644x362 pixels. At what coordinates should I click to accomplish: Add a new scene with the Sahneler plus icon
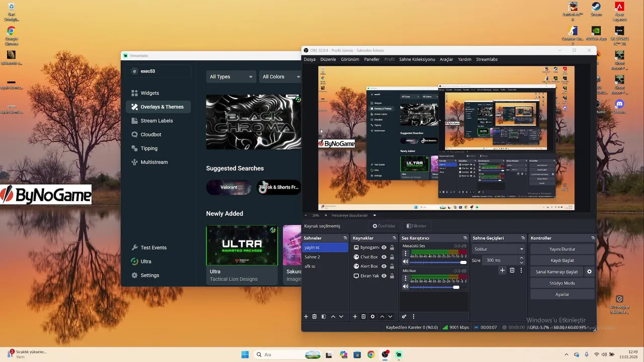[305, 317]
